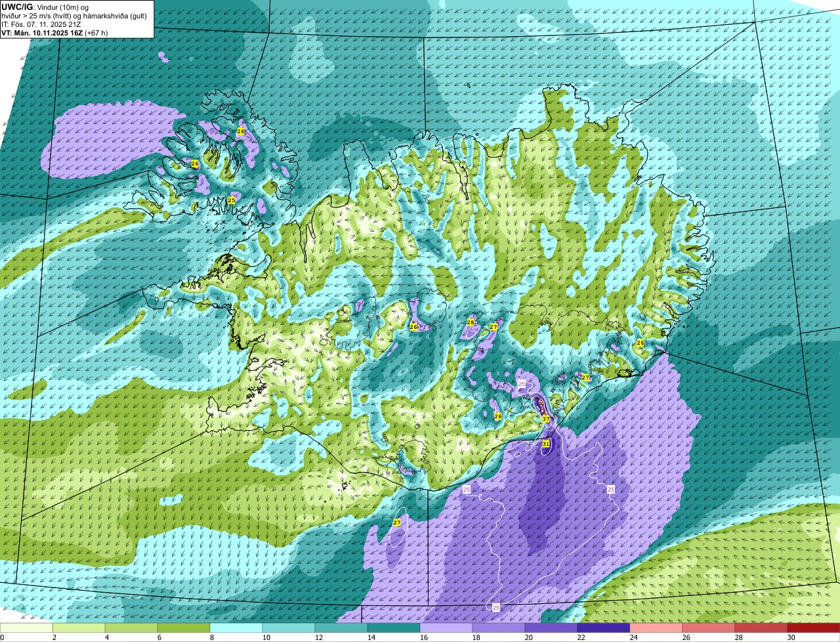Pick the 10–12 m/s light teal swatch
Viewport: 840px width, 642px height.
pos(289,628)
